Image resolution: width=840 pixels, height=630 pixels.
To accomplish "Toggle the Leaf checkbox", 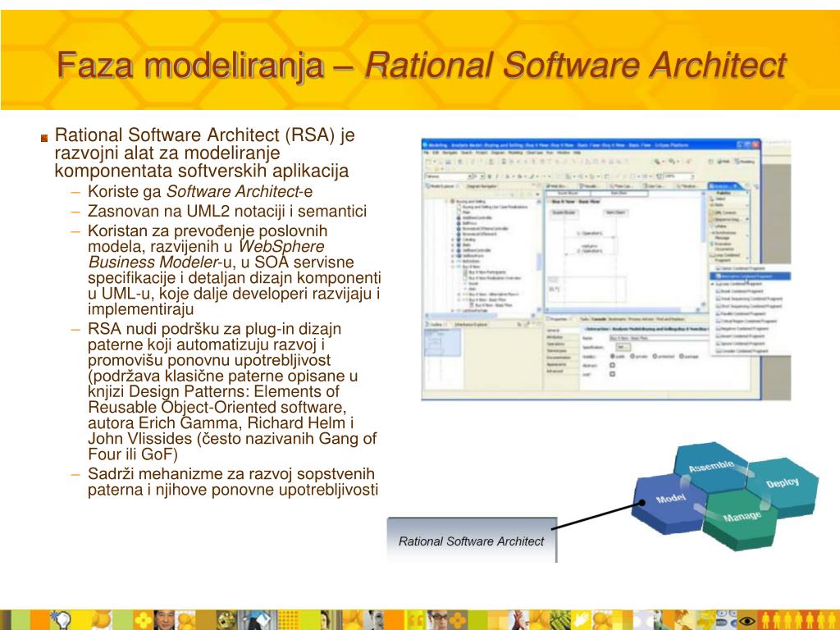I will [612, 374].
